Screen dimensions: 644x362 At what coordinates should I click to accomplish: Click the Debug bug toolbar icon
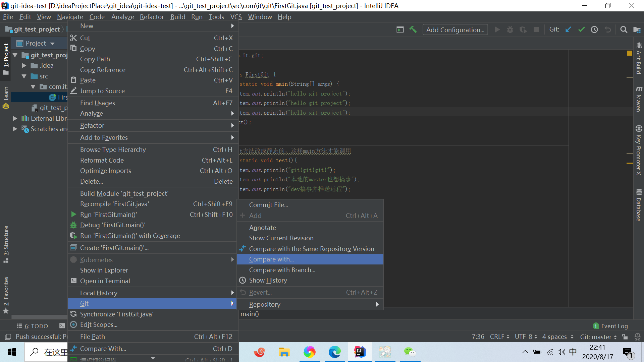click(510, 29)
